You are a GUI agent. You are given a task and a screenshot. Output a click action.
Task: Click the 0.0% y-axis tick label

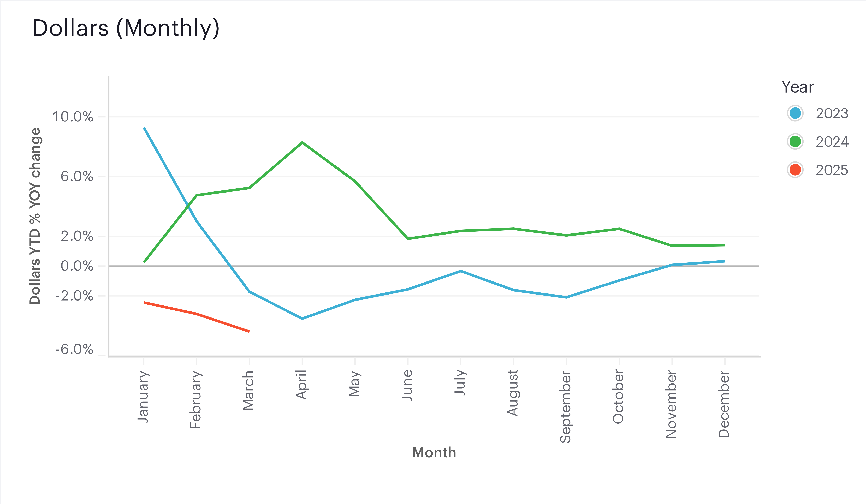[x=77, y=266]
